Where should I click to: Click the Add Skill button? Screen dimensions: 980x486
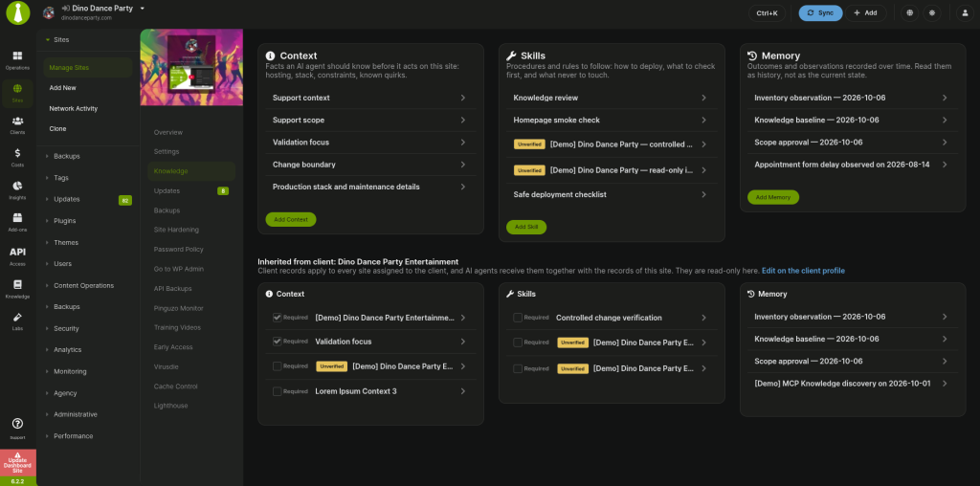coord(526,227)
